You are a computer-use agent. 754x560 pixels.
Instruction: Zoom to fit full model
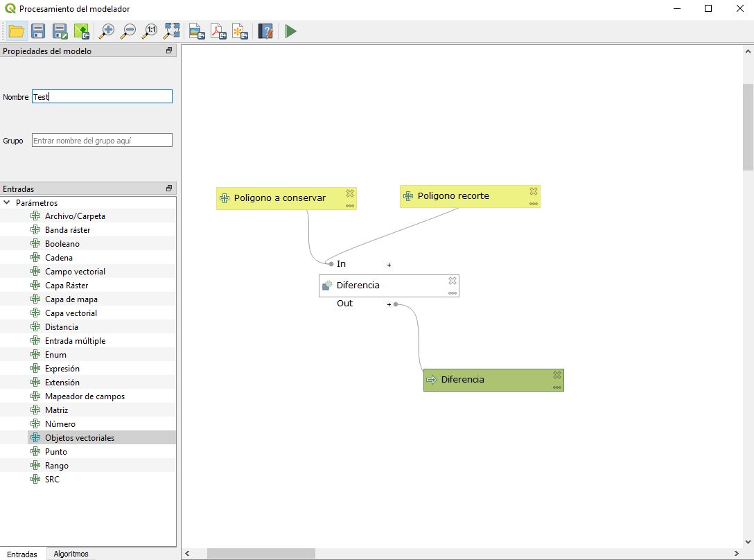[171, 31]
